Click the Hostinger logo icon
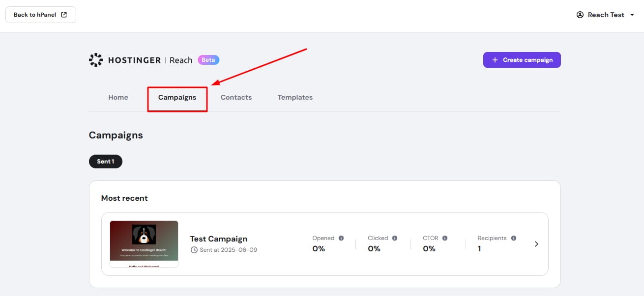 (95, 60)
